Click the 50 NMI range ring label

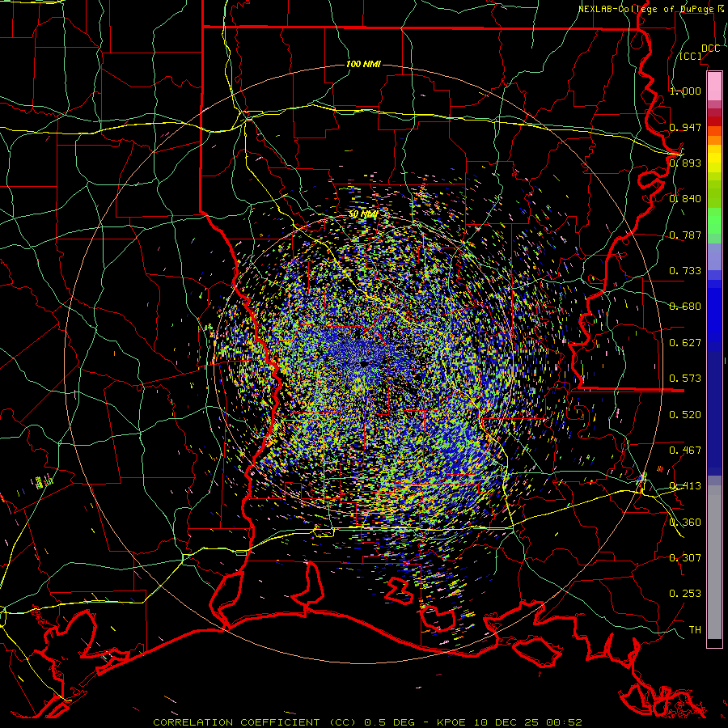[363, 214]
